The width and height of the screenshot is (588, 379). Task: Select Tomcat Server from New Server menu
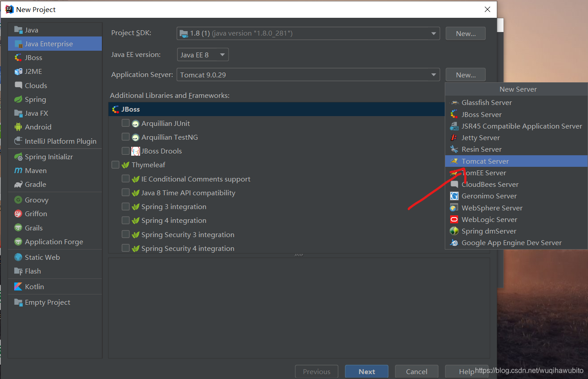(x=516, y=161)
